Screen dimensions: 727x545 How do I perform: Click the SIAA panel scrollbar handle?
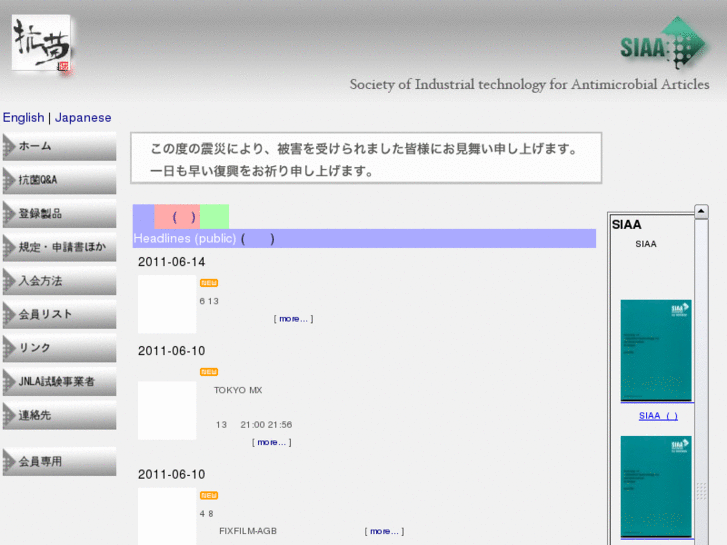tap(701, 491)
